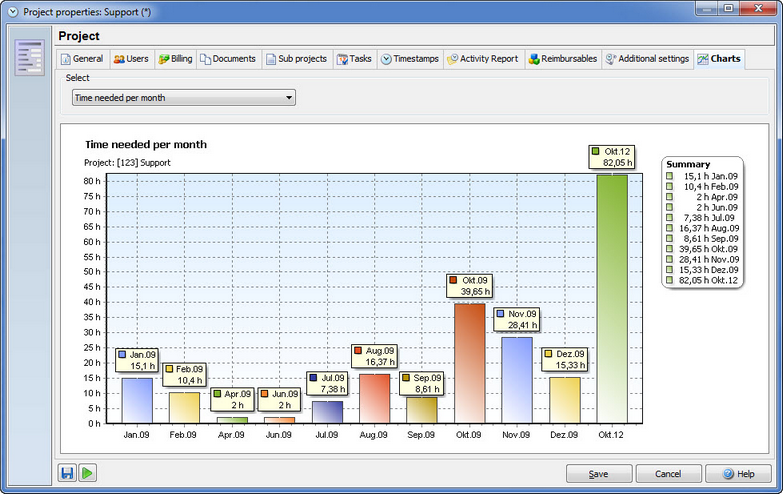Select the Sub projects tab
This screenshot has width=783, height=494.
tap(297, 59)
